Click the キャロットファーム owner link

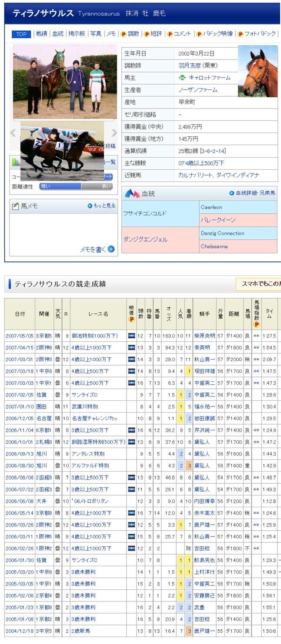209,78
